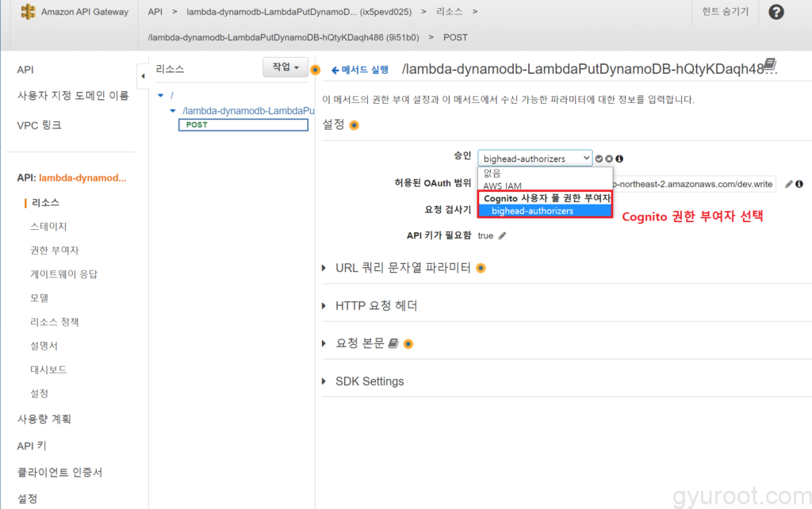Image resolution: width=812 pixels, height=509 pixels.
Task: Collapse the sidebar with arrow handle
Action: 143,76
